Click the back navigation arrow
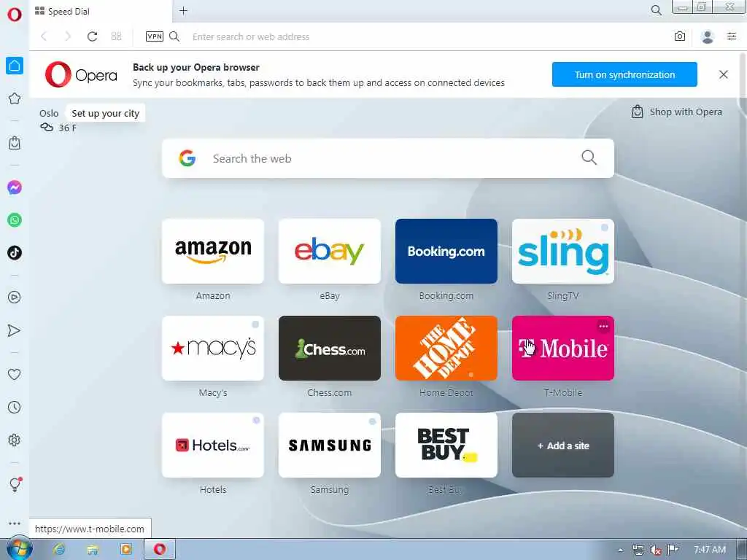The image size is (747, 560). click(x=44, y=36)
